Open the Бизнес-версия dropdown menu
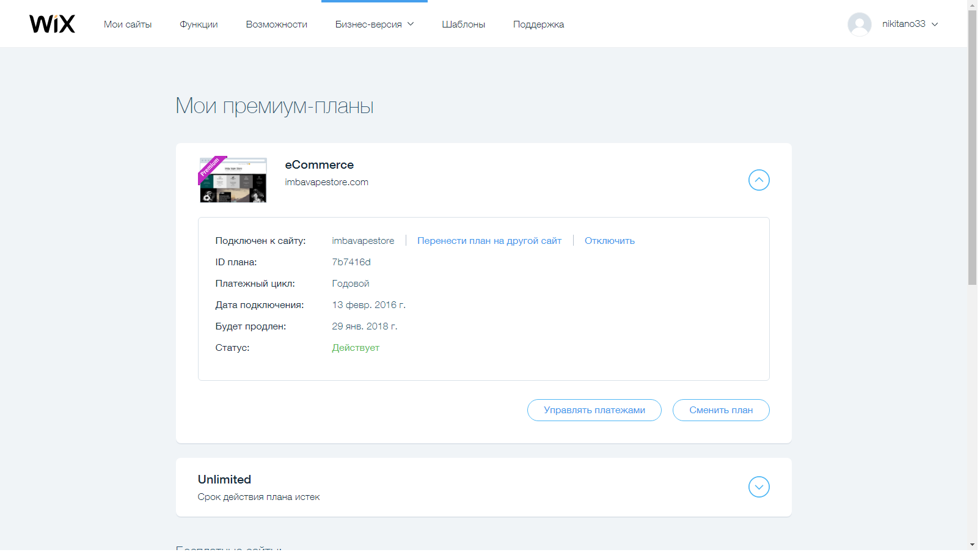Image resolution: width=980 pixels, height=555 pixels. (x=375, y=24)
